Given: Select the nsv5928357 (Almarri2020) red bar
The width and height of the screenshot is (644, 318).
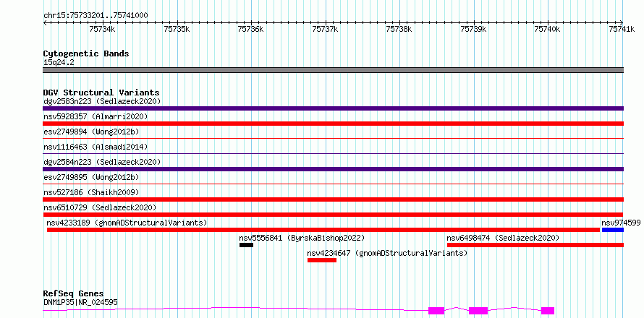Looking at the screenshot, I should (x=333, y=124).
